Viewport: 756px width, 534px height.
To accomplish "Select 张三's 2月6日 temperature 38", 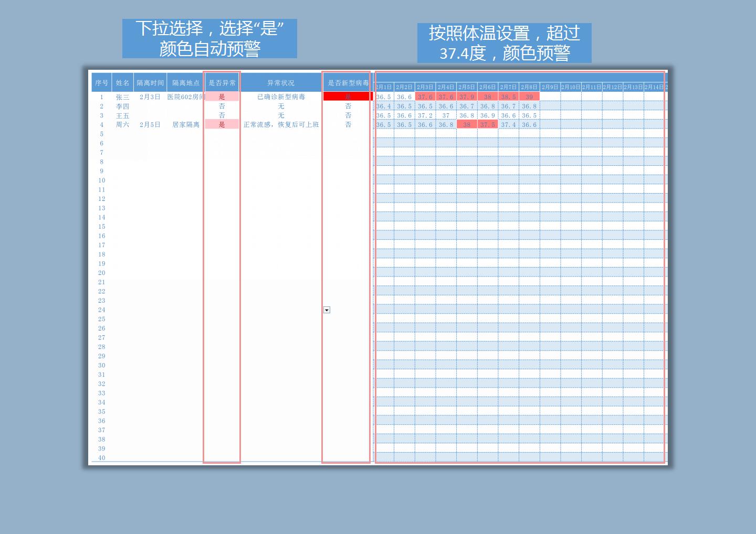I will click(487, 97).
